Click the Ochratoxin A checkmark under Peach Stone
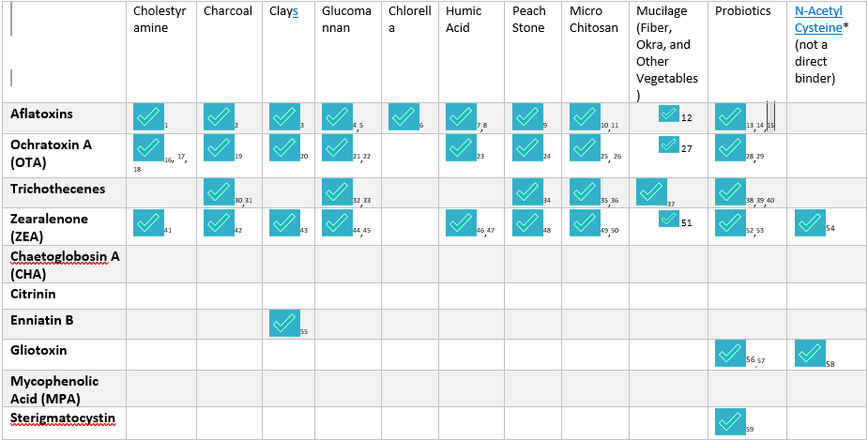 point(527,147)
